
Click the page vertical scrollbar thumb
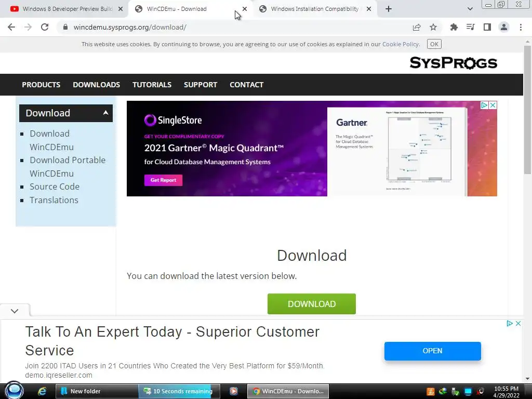(x=527, y=110)
